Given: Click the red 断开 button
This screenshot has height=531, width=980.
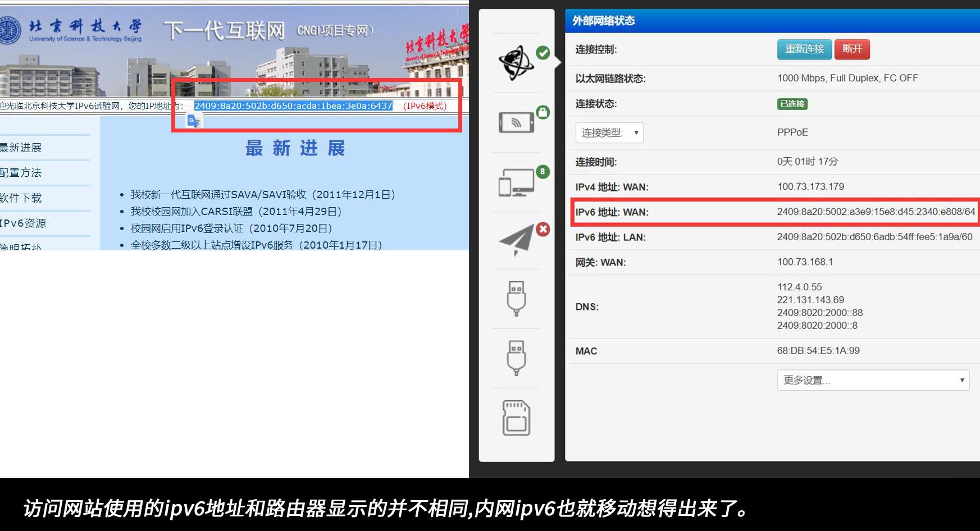Looking at the screenshot, I should pyautogui.click(x=852, y=49).
